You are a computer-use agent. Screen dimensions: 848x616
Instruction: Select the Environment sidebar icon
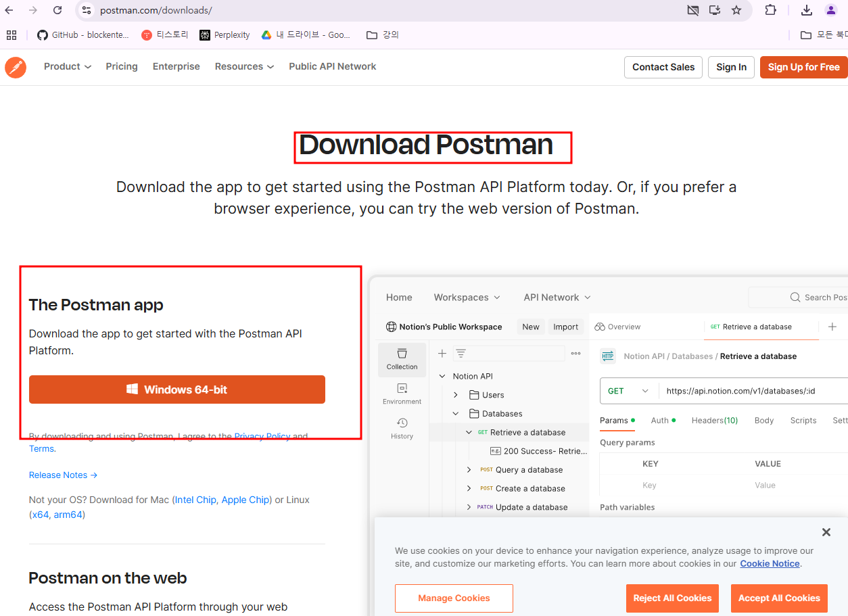point(402,394)
